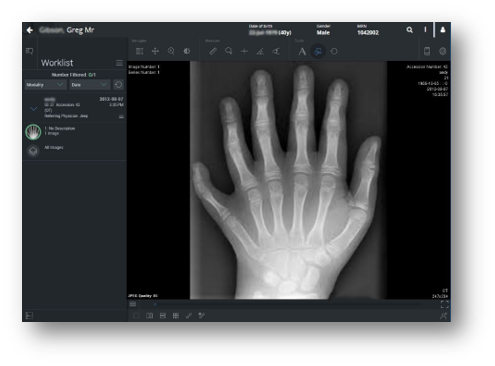The height and width of the screenshot is (366, 495).
Task: Toggle the link viewports icon
Action: [189, 316]
